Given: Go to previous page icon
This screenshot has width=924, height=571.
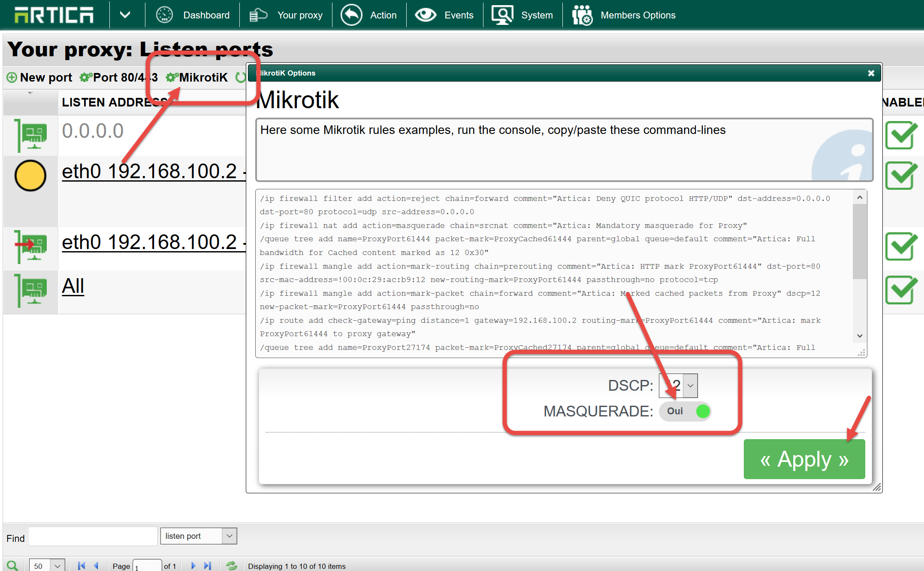Looking at the screenshot, I should coord(96,565).
